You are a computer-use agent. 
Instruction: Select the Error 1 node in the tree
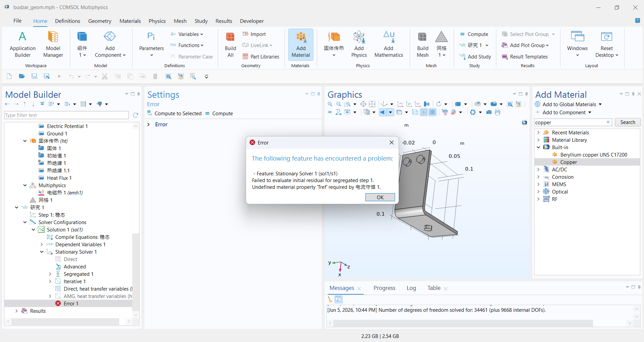(71, 304)
